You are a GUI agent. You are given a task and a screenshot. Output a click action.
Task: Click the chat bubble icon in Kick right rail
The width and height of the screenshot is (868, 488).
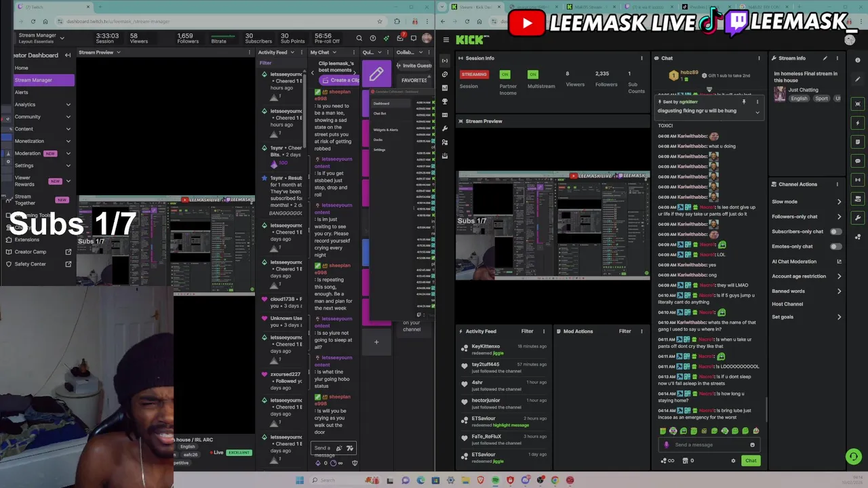(x=858, y=161)
